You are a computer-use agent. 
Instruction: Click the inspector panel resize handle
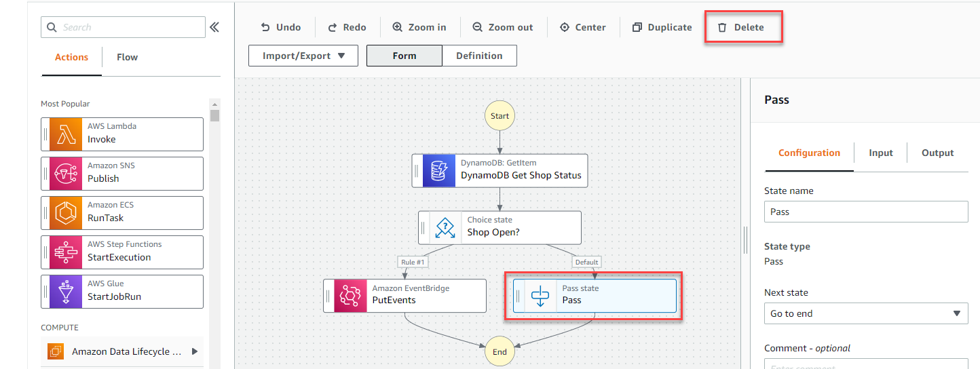pyautogui.click(x=745, y=239)
